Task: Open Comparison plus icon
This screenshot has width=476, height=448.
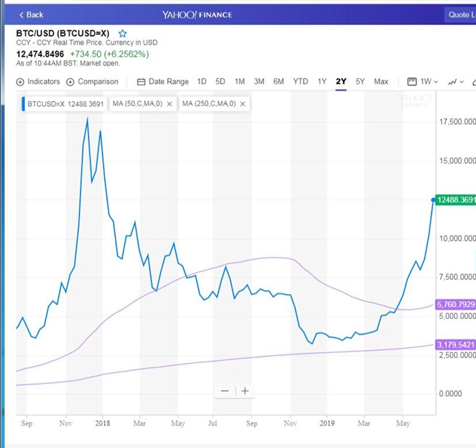Action: pos(70,82)
